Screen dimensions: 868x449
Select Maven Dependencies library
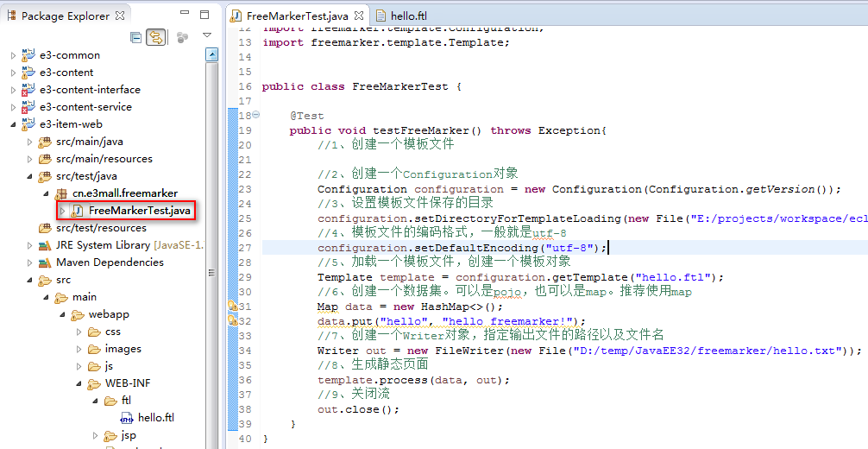pos(110,262)
